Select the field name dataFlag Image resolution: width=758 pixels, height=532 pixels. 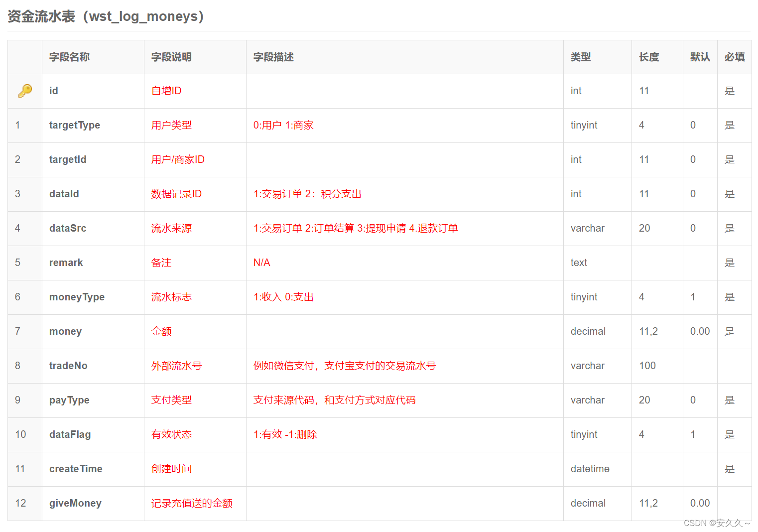click(70, 434)
